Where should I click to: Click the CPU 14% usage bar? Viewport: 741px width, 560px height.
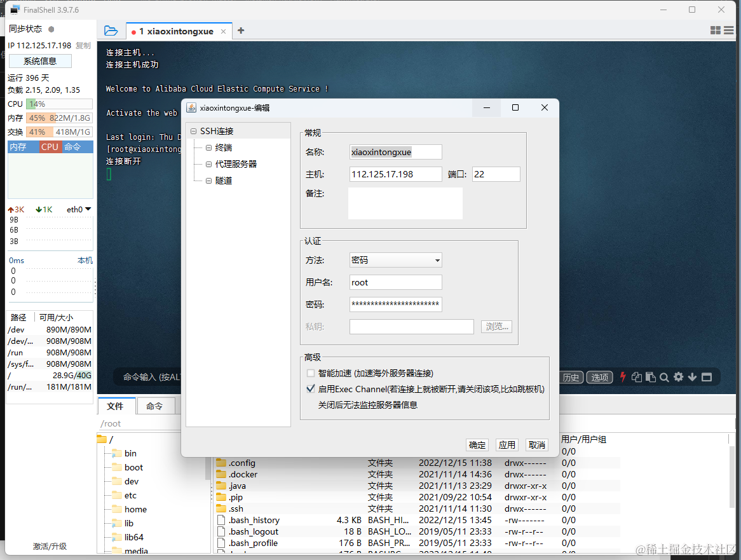click(x=59, y=104)
